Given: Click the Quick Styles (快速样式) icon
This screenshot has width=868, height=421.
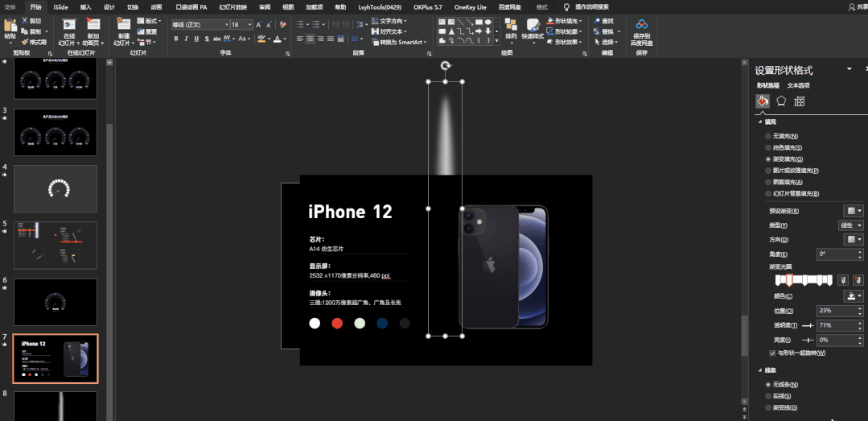Looking at the screenshot, I should click(533, 26).
